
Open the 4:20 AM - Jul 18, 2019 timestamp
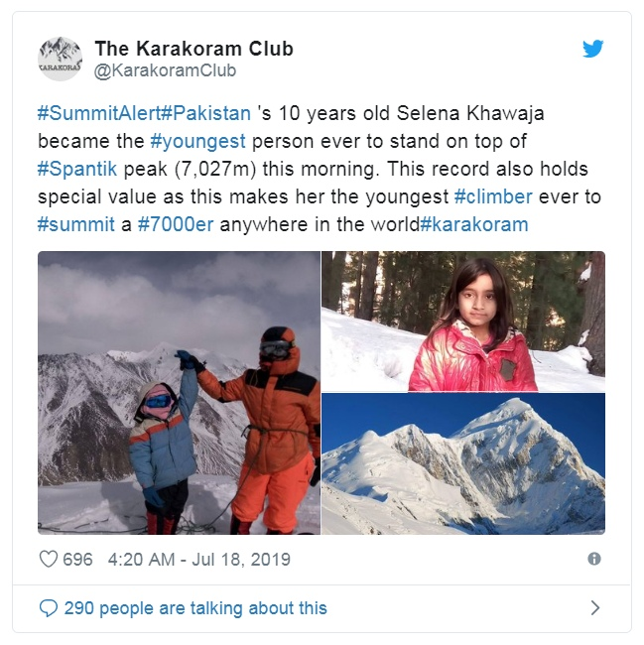[199, 560]
